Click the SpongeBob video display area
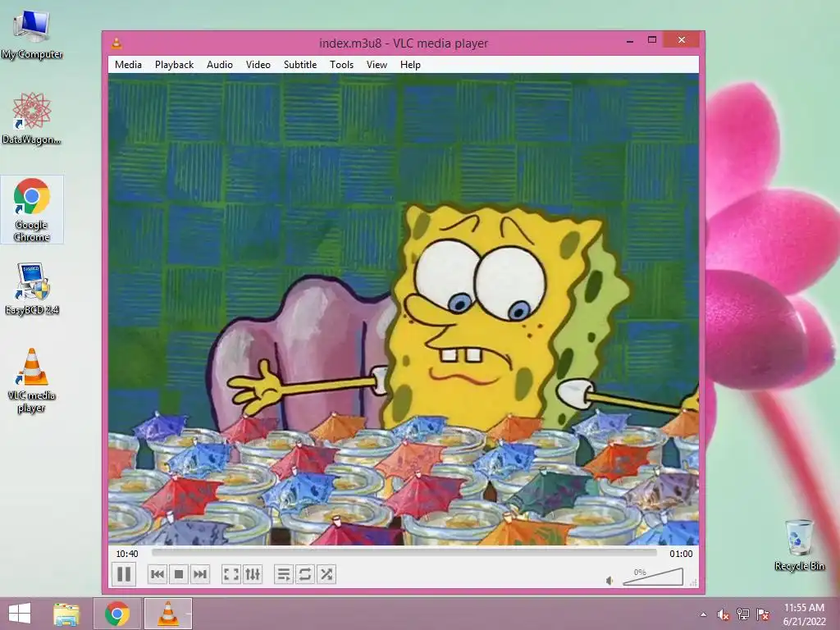 click(404, 309)
